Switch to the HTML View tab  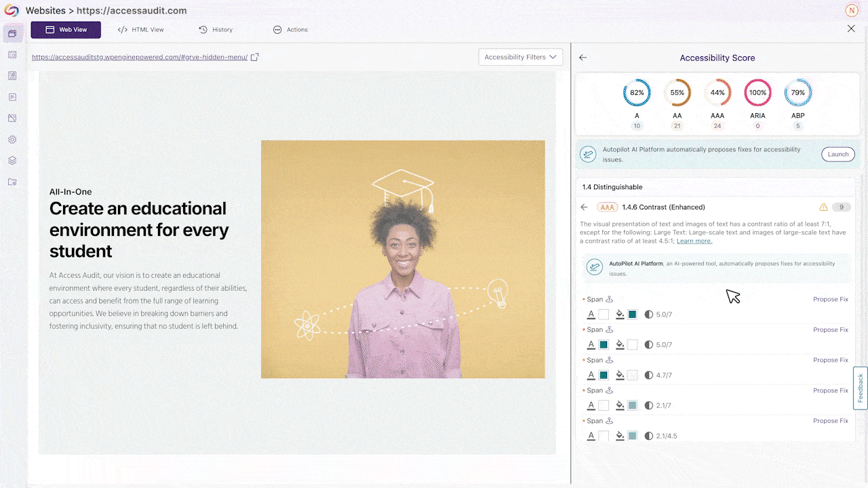click(x=141, y=30)
